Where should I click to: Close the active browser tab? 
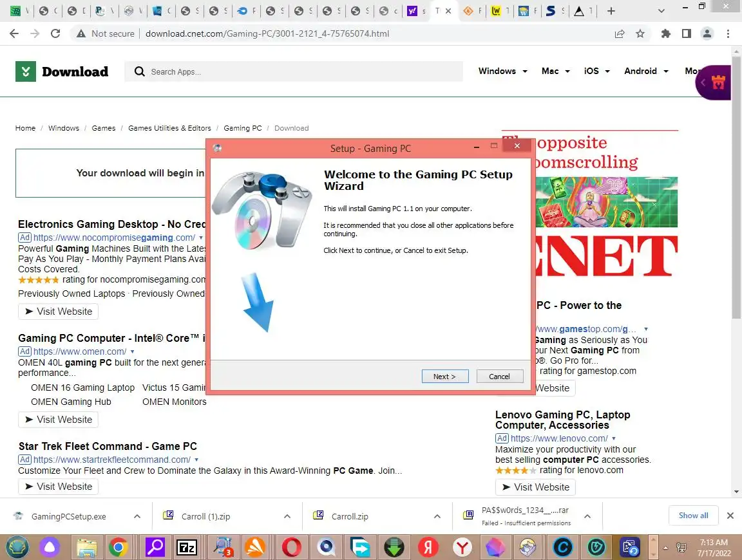448,11
